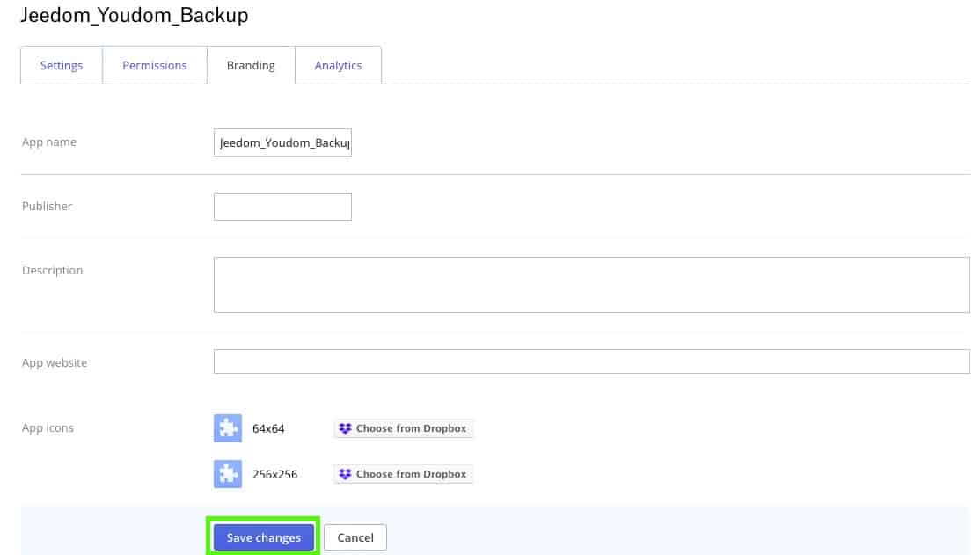The width and height of the screenshot is (980, 555).
Task: Open the Analytics tab
Action: (x=338, y=65)
